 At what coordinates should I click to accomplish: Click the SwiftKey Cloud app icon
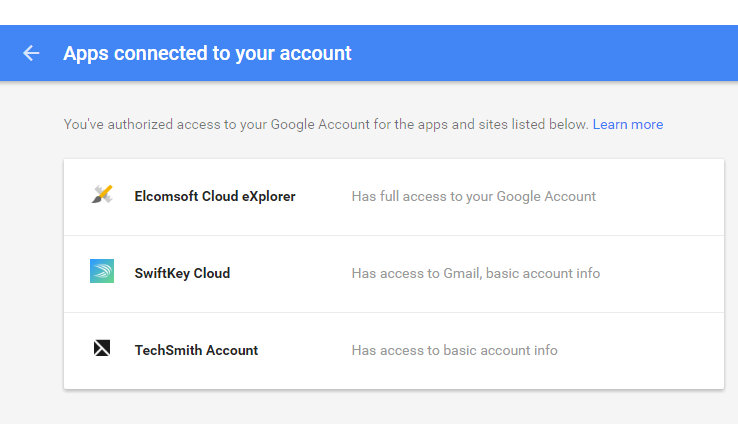[101, 272]
